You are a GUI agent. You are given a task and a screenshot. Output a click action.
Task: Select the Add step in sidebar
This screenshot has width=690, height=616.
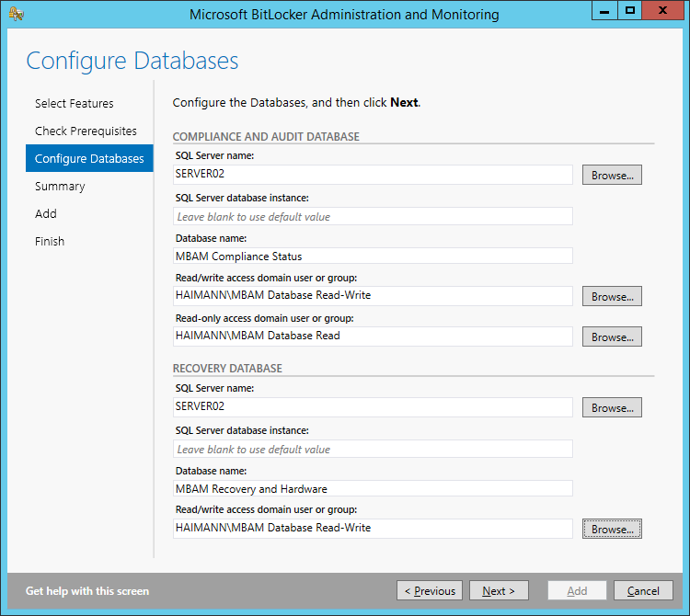[46, 213]
